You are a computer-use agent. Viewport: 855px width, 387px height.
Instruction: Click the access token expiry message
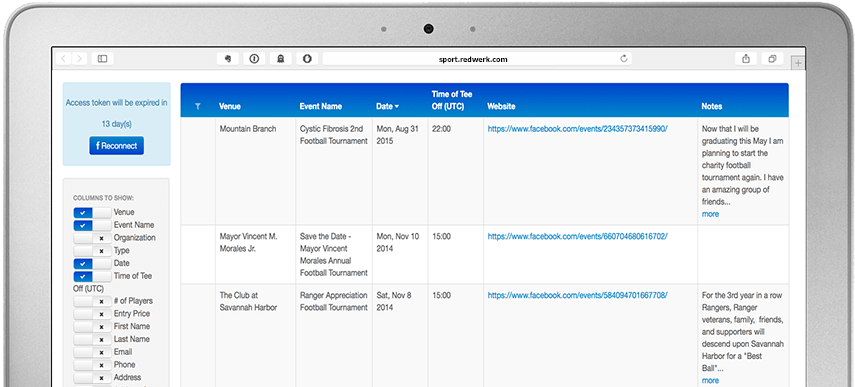point(117,113)
